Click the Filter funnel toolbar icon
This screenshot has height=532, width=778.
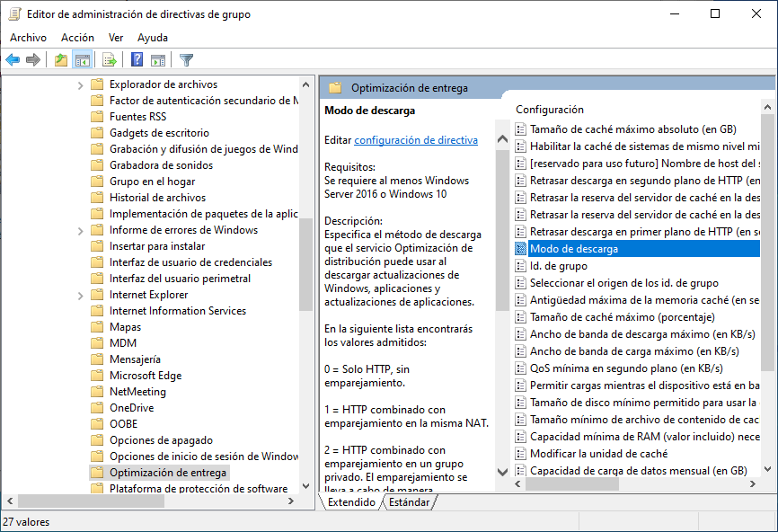tap(186, 60)
